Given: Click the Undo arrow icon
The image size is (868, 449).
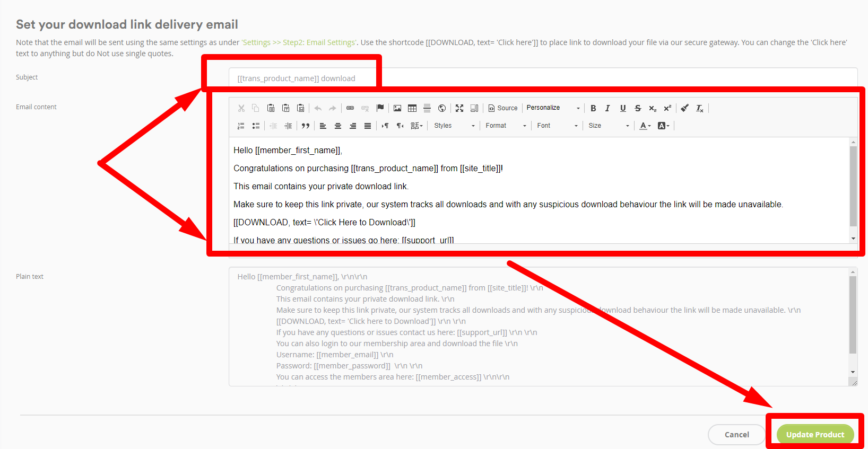Looking at the screenshot, I should click(318, 108).
